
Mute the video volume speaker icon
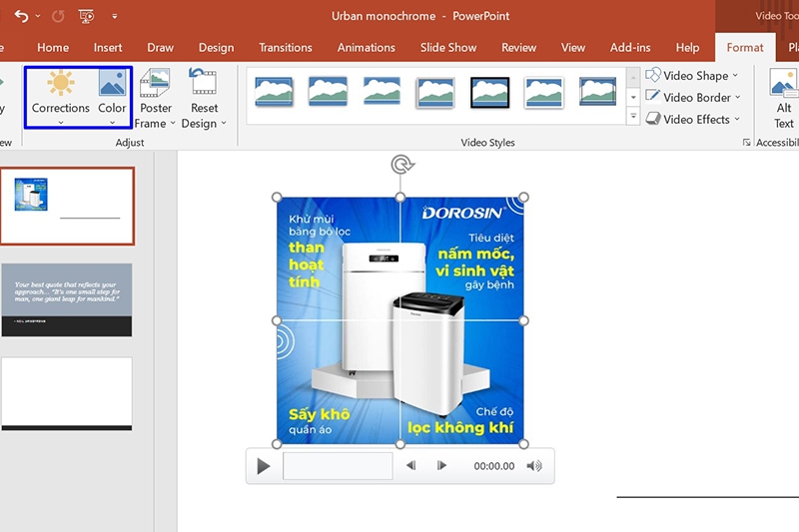(534, 466)
